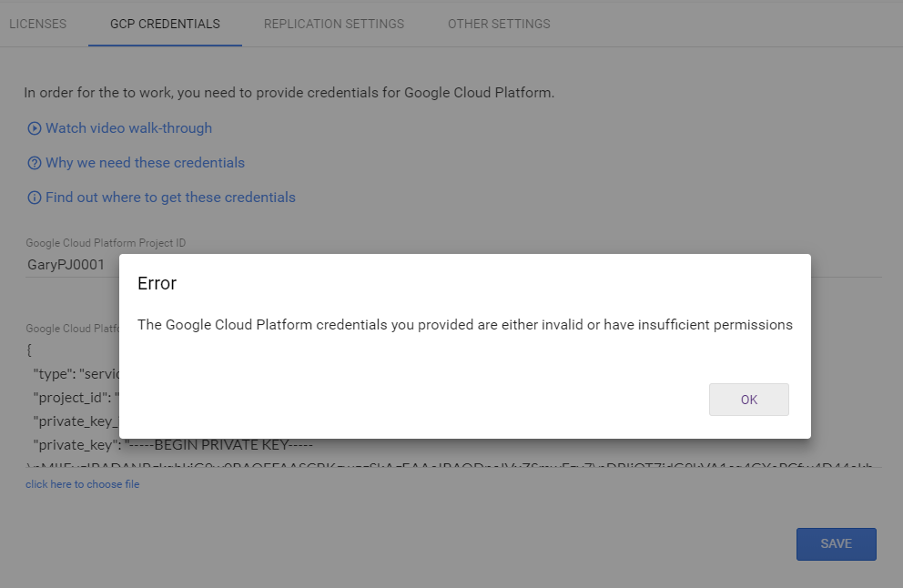Screen dimensions: 903x588
Task: Open the REPLICATION SETTINGS tab
Action: (334, 24)
